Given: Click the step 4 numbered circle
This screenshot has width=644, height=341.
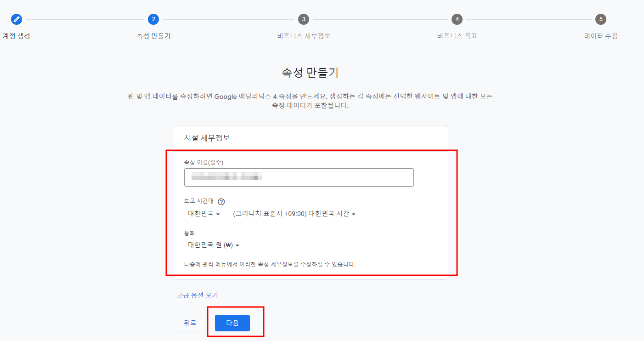Looking at the screenshot, I should click(457, 19).
